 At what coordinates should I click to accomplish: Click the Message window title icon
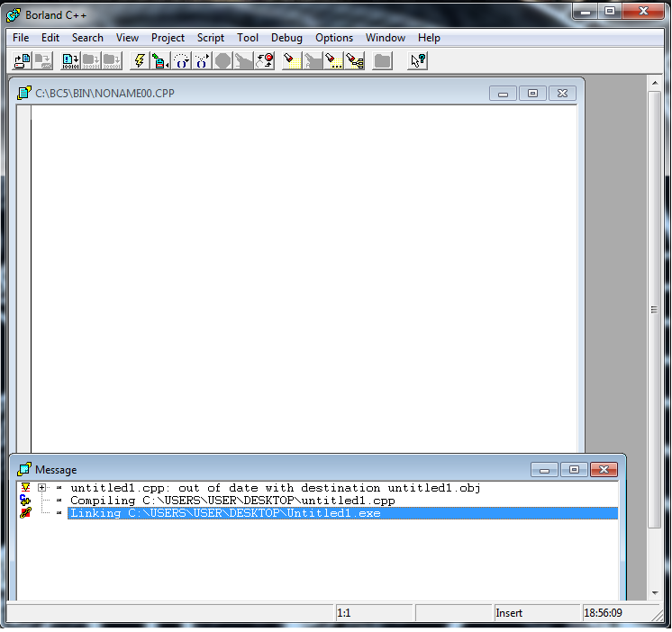coord(24,469)
